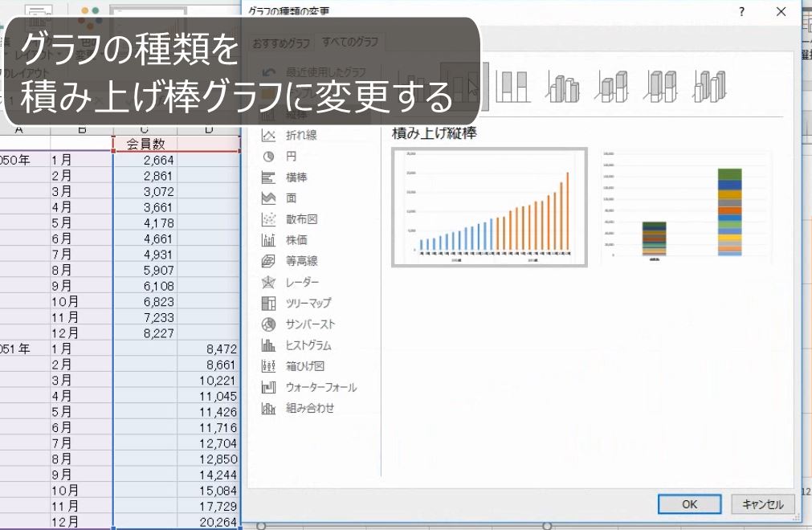The width and height of the screenshot is (812, 530).
Task: Select cell with value 14,244
Action: 209,475
